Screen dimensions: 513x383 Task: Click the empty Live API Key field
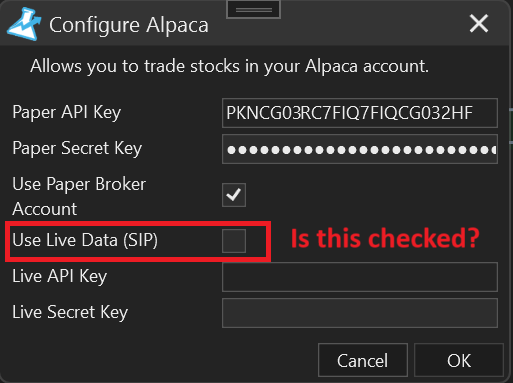coord(360,277)
